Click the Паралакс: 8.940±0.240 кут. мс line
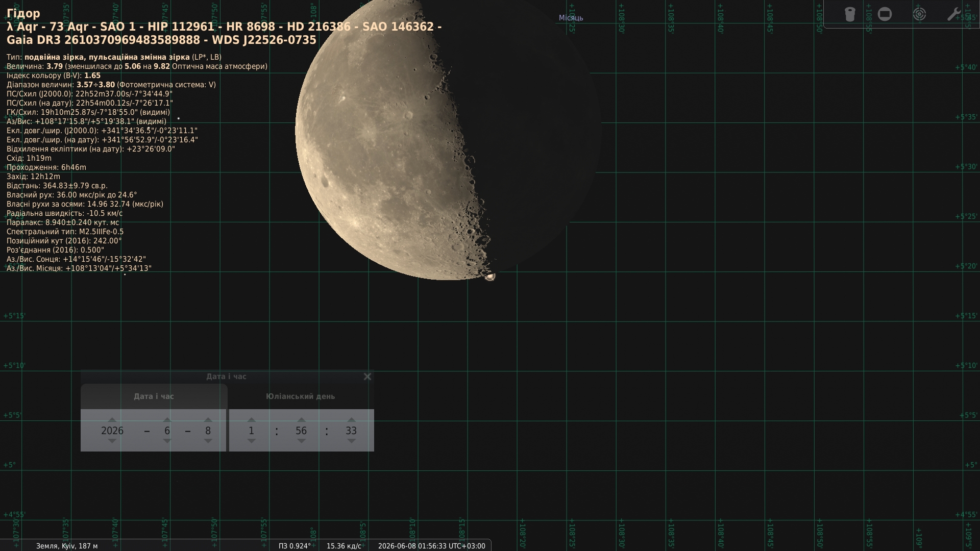 [x=63, y=222]
